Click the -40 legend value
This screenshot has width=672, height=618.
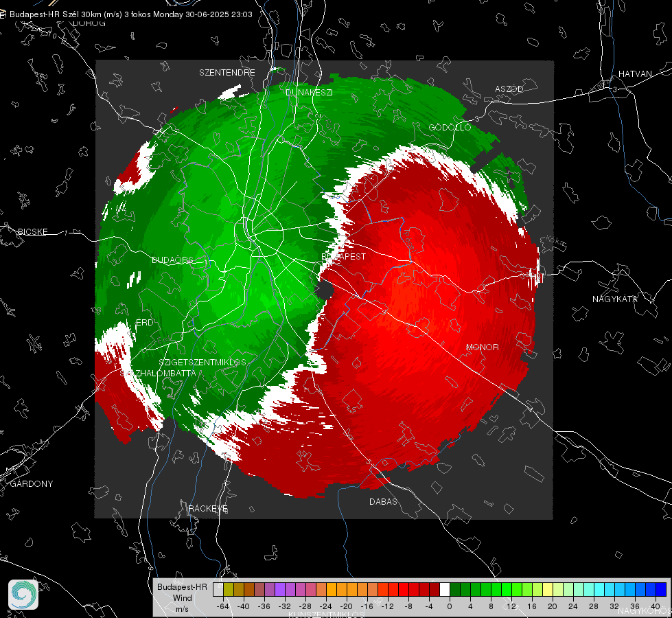coord(244,606)
